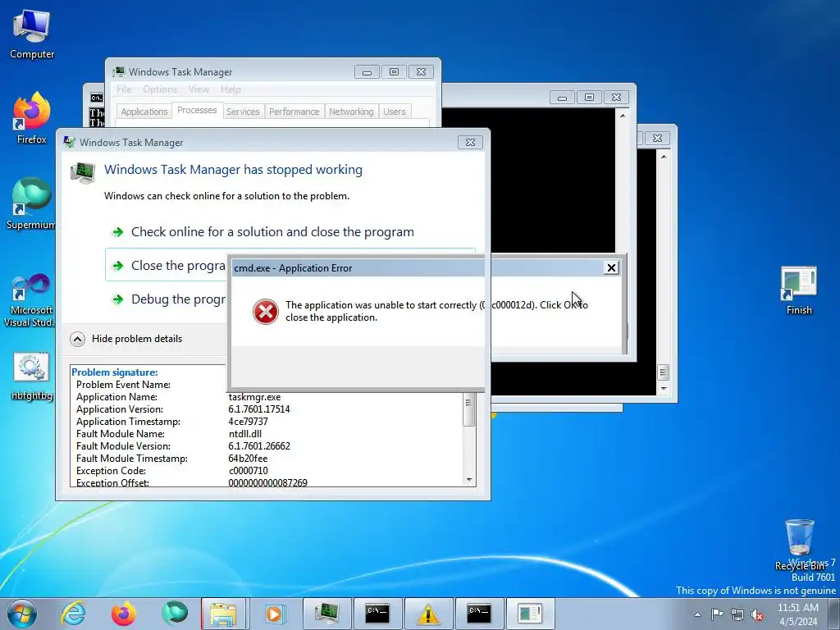Open network tray icon
Viewport: 840px width, 630px height.
(737, 614)
